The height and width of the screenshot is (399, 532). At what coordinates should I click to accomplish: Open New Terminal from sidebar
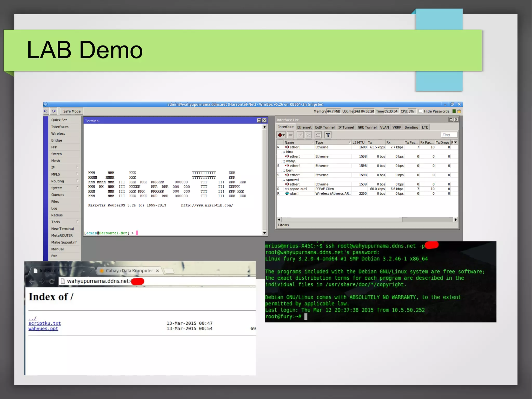pyautogui.click(x=62, y=229)
